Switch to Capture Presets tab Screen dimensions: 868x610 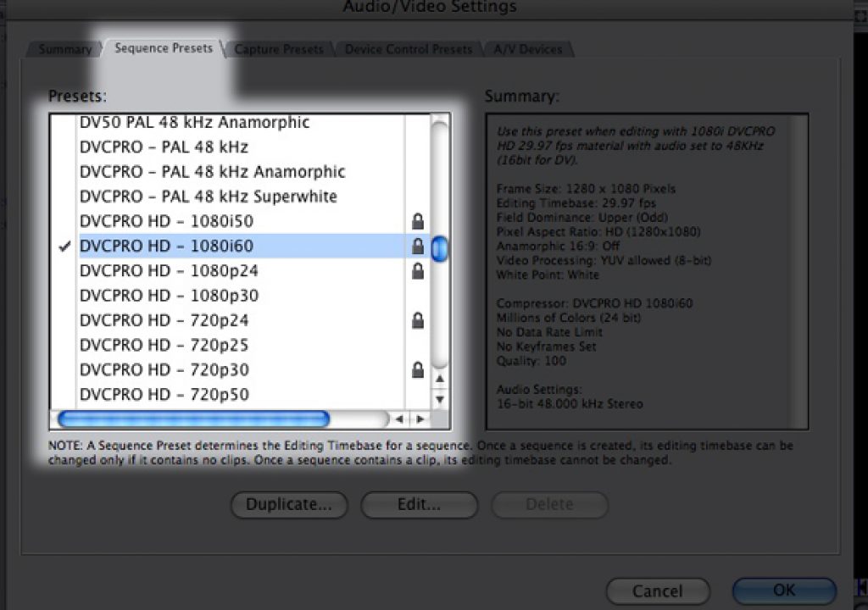(278, 49)
